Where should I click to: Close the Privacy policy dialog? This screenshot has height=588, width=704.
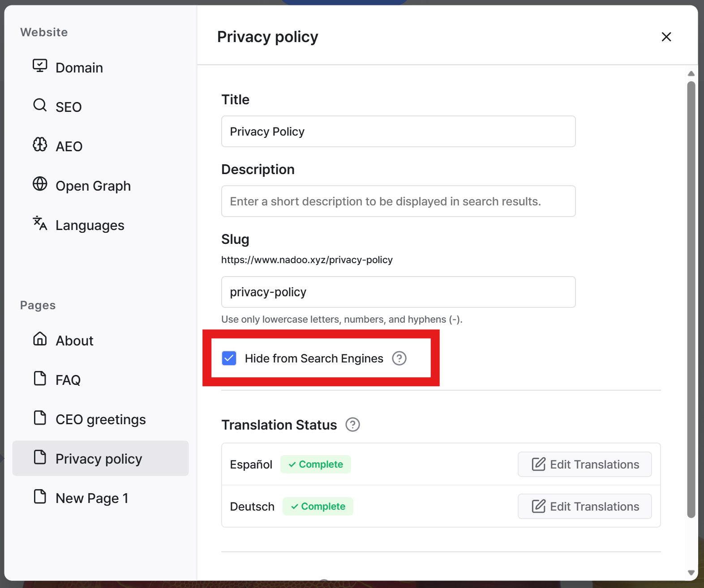[x=666, y=37]
